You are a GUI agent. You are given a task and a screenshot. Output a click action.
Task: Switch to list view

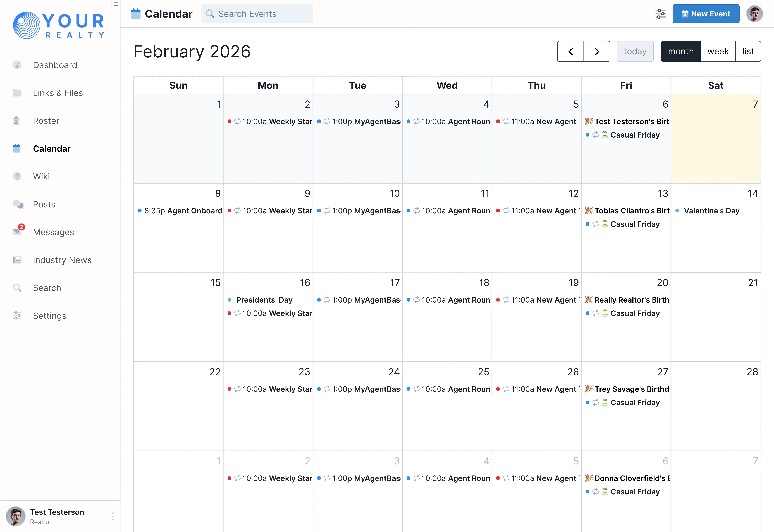click(x=748, y=51)
